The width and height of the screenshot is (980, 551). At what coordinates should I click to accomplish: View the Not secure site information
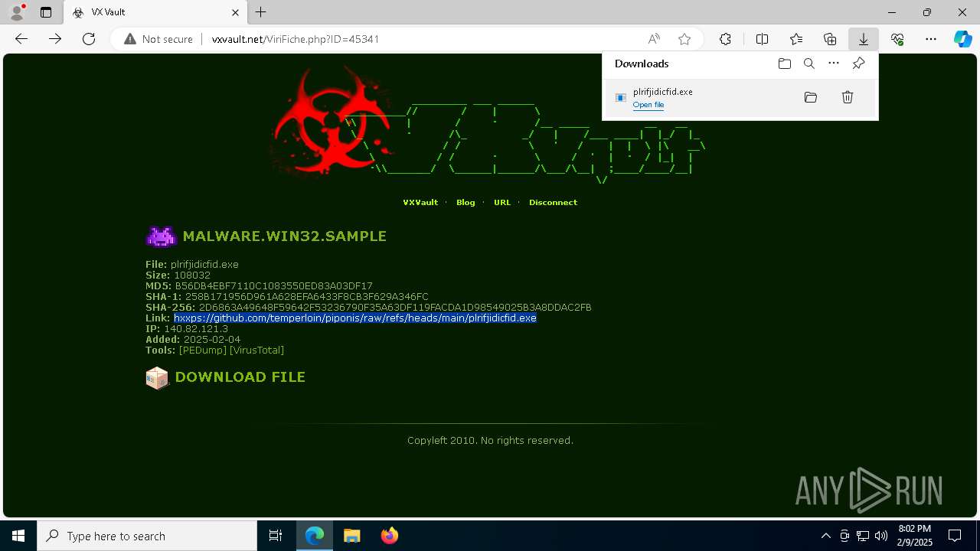coord(158,39)
